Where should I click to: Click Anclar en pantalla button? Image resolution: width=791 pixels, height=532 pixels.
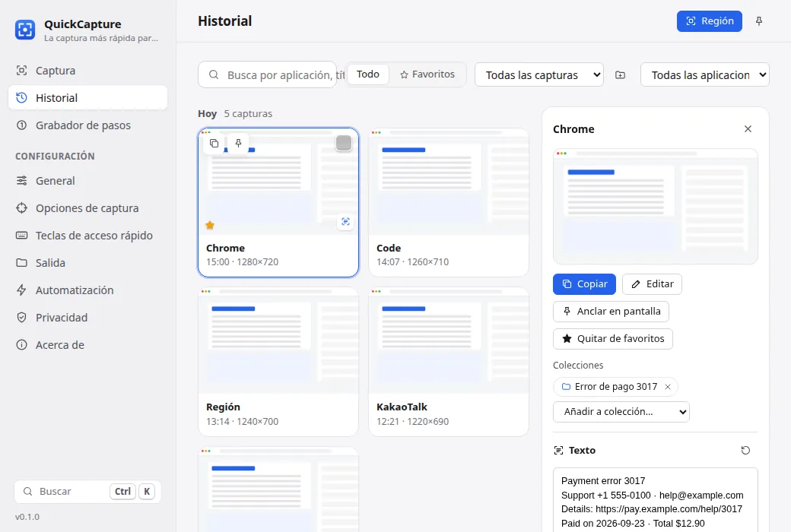click(611, 311)
